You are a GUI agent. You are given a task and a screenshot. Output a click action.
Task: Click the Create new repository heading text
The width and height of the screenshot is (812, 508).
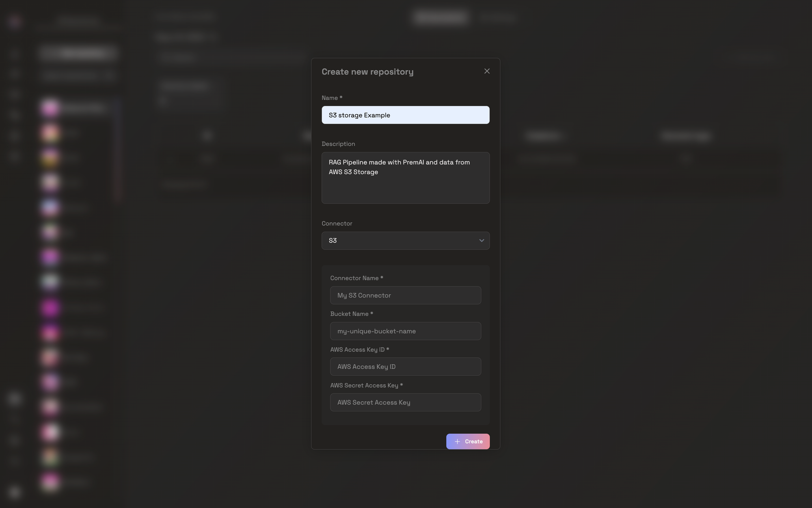367,72
